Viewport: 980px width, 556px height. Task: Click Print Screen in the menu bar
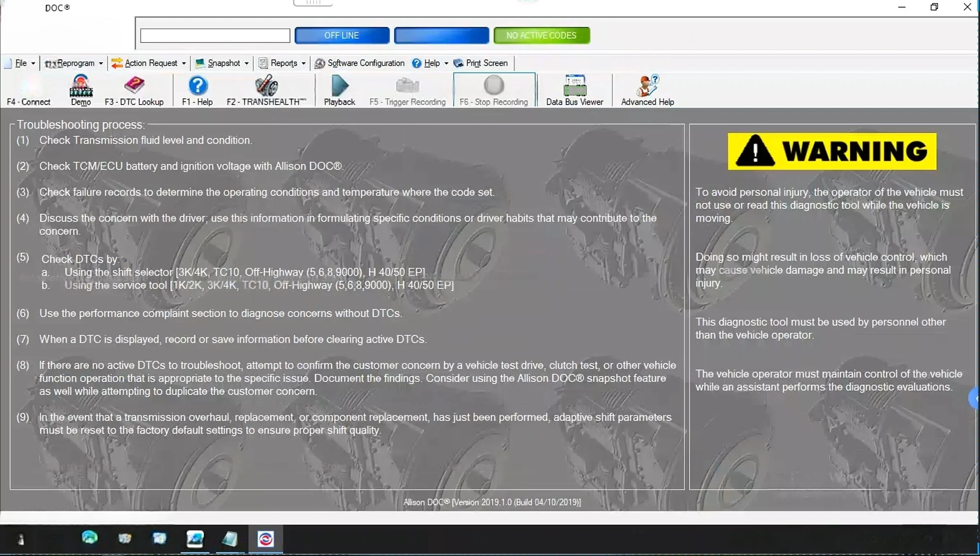pos(481,63)
